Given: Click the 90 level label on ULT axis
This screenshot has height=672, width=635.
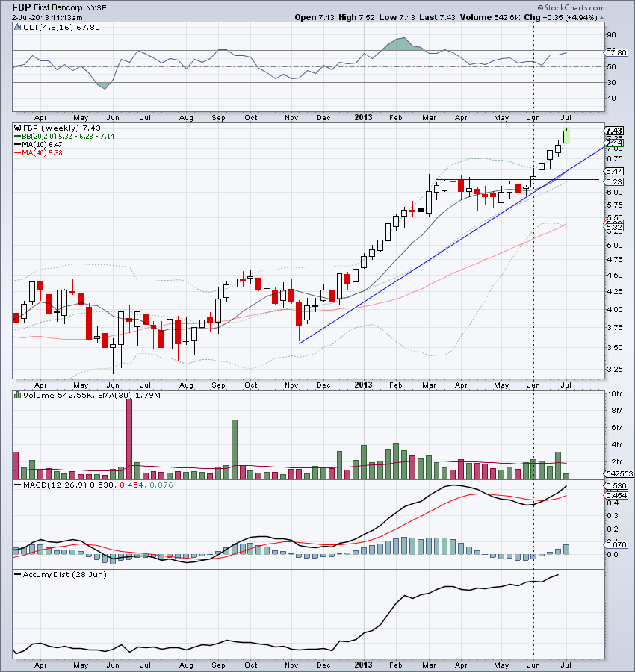Looking at the screenshot, I should [611, 34].
